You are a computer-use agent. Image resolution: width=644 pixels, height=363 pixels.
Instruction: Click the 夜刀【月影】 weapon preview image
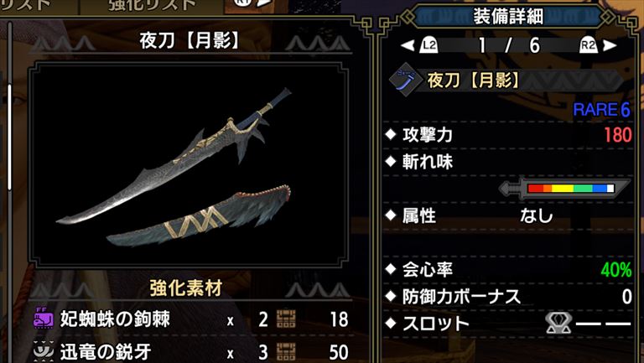189,165
